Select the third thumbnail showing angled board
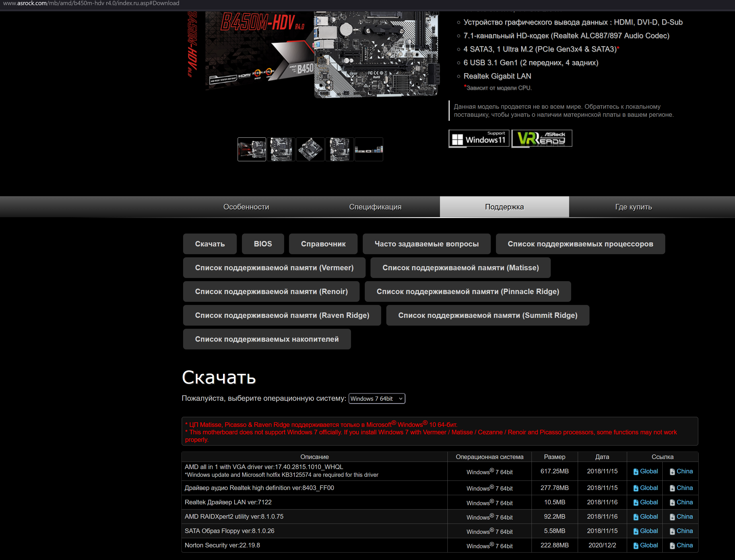 [311, 149]
